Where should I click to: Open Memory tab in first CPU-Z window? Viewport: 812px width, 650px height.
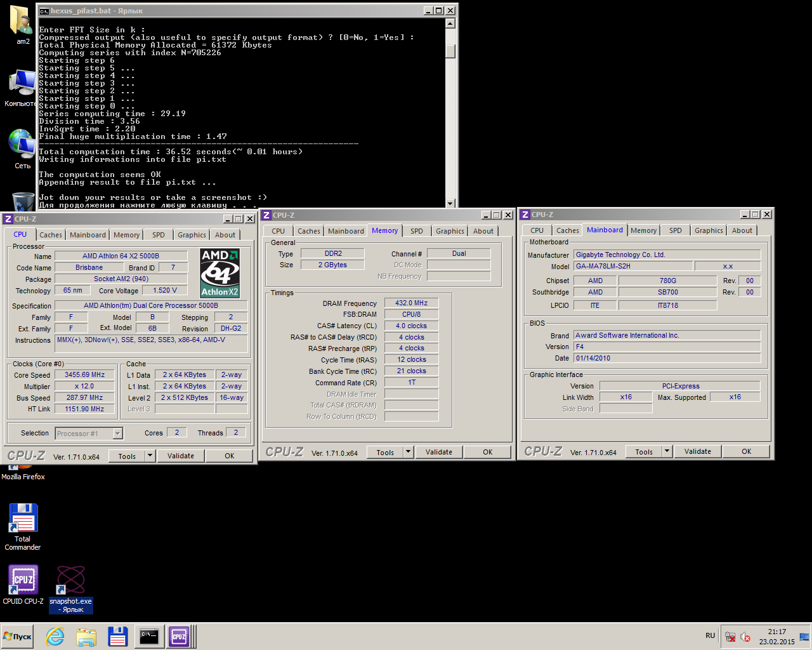pos(126,235)
